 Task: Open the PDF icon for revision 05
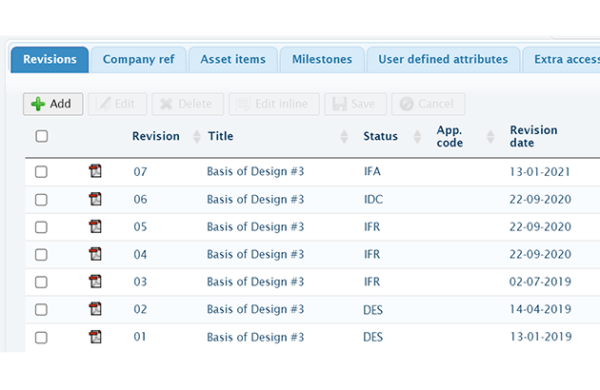[x=95, y=226]
